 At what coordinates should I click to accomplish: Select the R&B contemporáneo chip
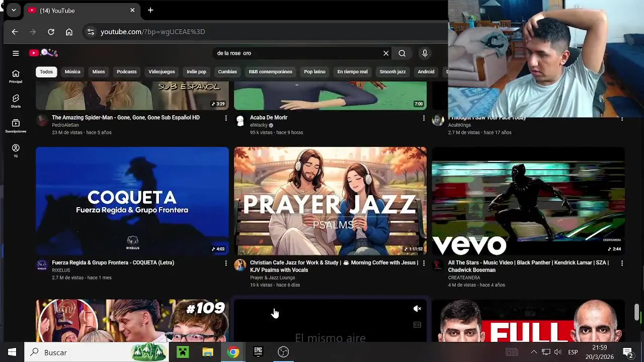(x=270, y=72)
